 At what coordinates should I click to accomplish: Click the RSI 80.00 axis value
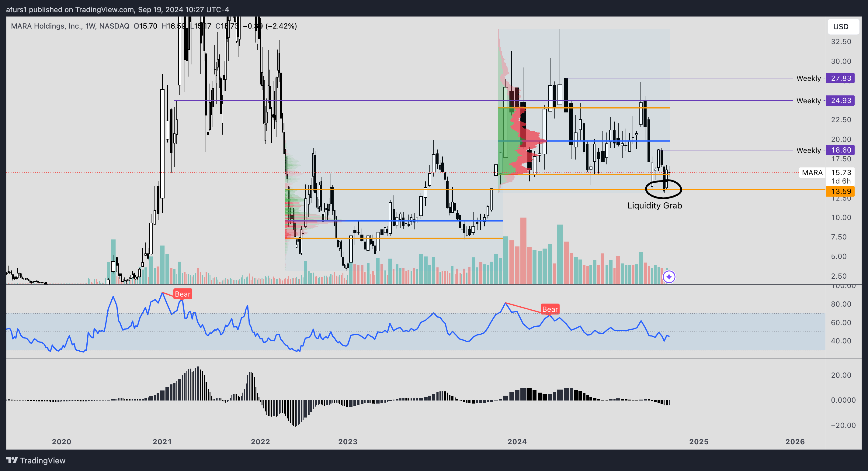tap(841, 304)
